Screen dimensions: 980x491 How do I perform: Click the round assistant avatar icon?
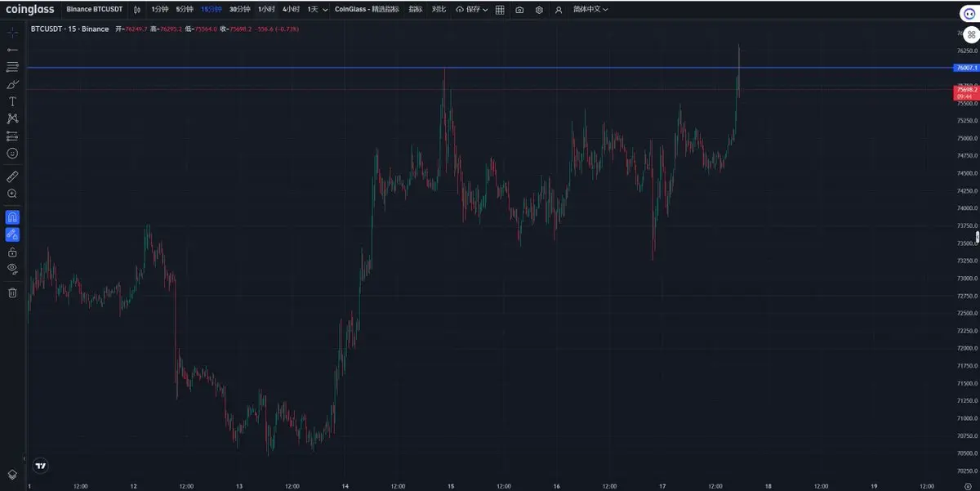point(969,14)
